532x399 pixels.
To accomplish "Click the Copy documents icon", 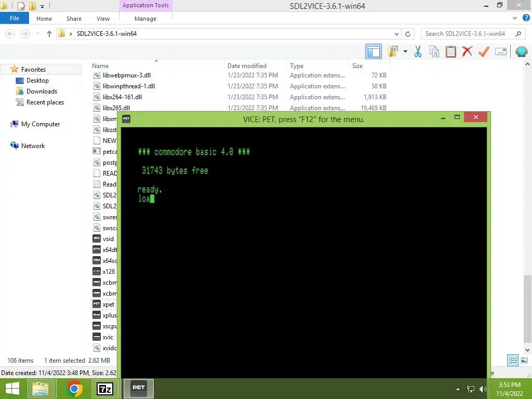I will [x=434, y=51].
